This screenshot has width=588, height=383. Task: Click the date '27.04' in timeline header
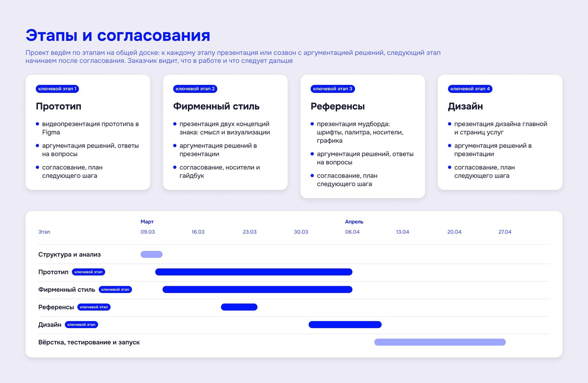tap(505, 232)
